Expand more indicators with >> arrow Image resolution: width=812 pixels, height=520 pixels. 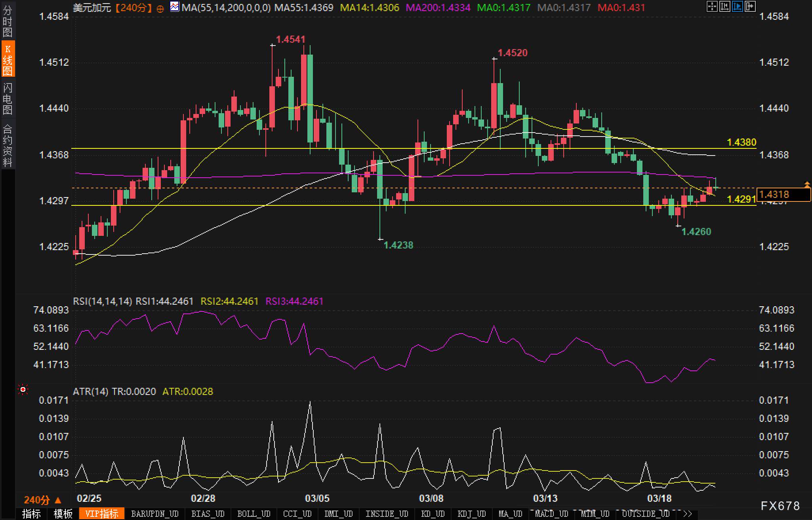pyautogui.click(x=688, y=514)
